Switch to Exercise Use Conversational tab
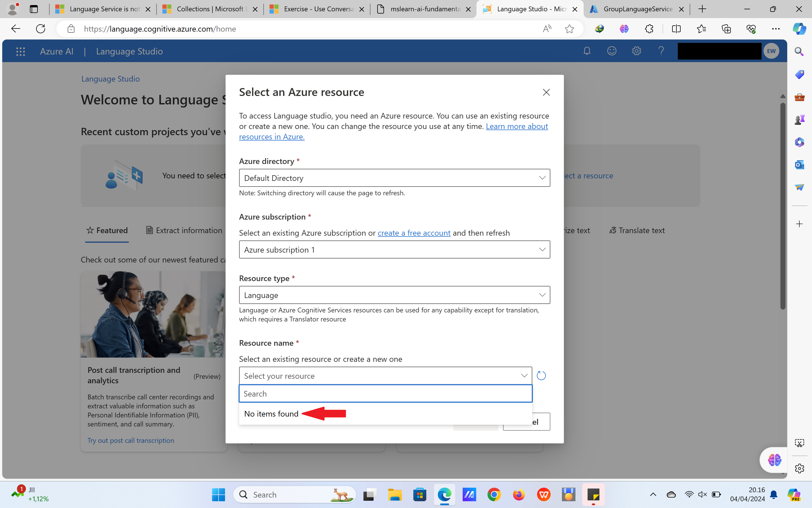812x508 pixels. tap(316, 9)
